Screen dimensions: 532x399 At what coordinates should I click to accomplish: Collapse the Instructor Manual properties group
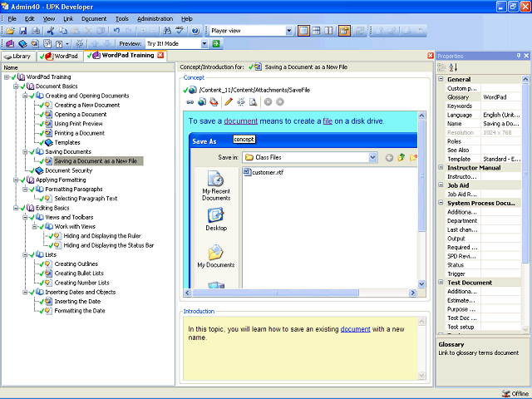pos(441,168)
